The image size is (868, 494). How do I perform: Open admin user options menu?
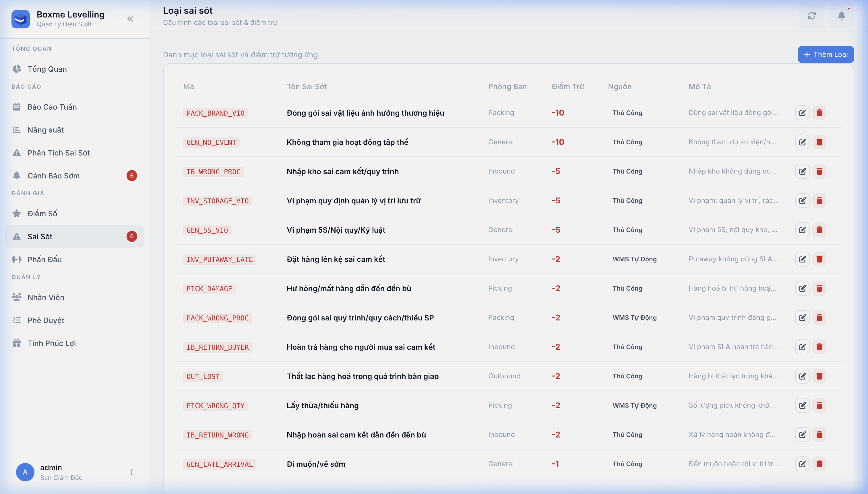(132, 472)
